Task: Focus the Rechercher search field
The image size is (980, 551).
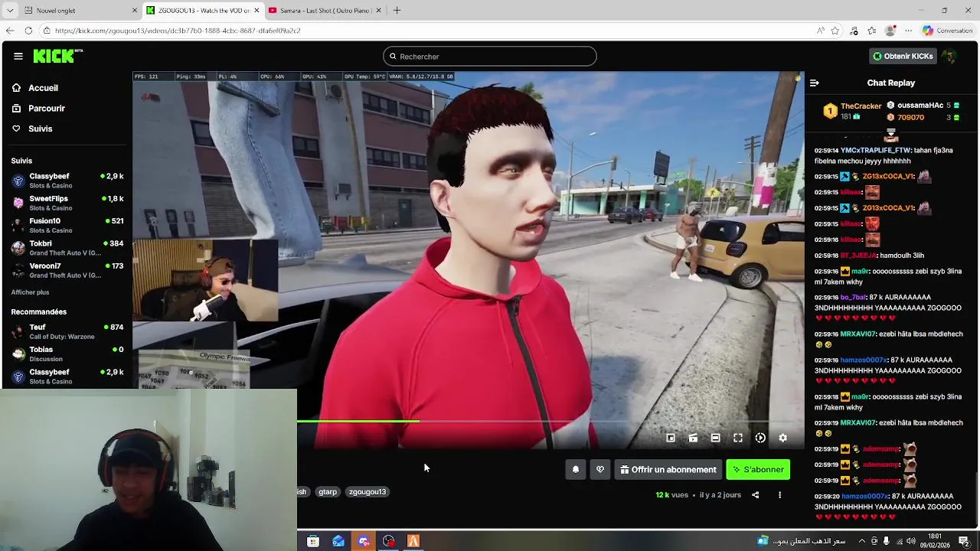Action: tap(490, 56)
